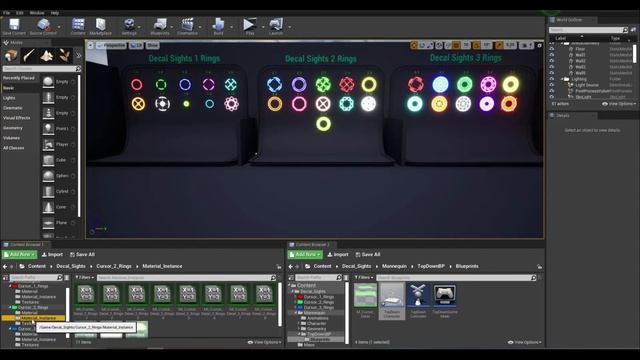Click the Launch toolbar icon

(x=276, y=27)
